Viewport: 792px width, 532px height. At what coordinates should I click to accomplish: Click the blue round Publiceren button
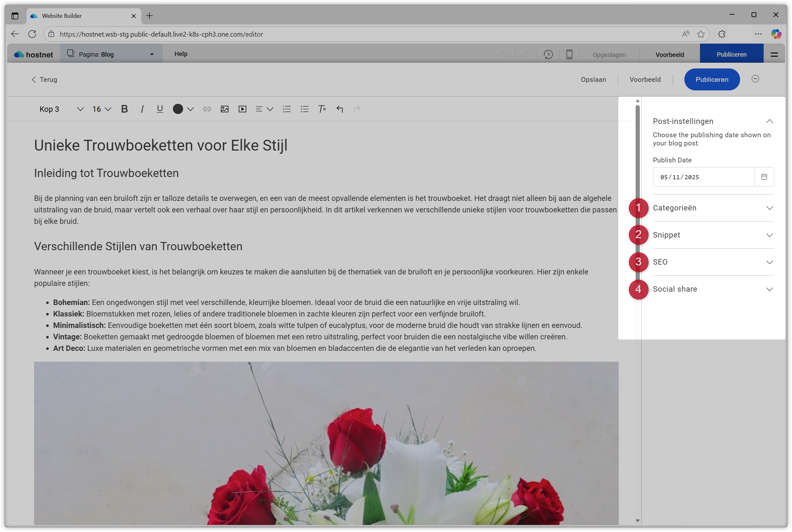point(711,79)
